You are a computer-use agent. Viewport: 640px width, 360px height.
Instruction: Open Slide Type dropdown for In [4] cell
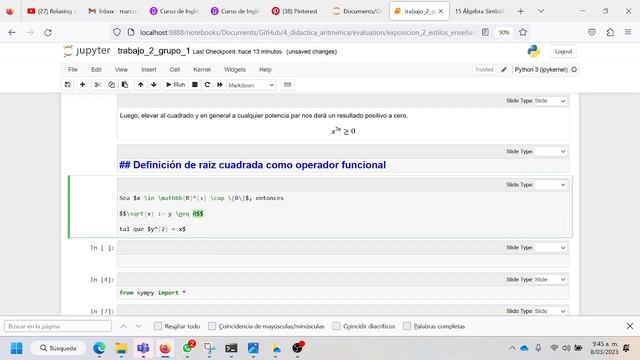point(551,280)
